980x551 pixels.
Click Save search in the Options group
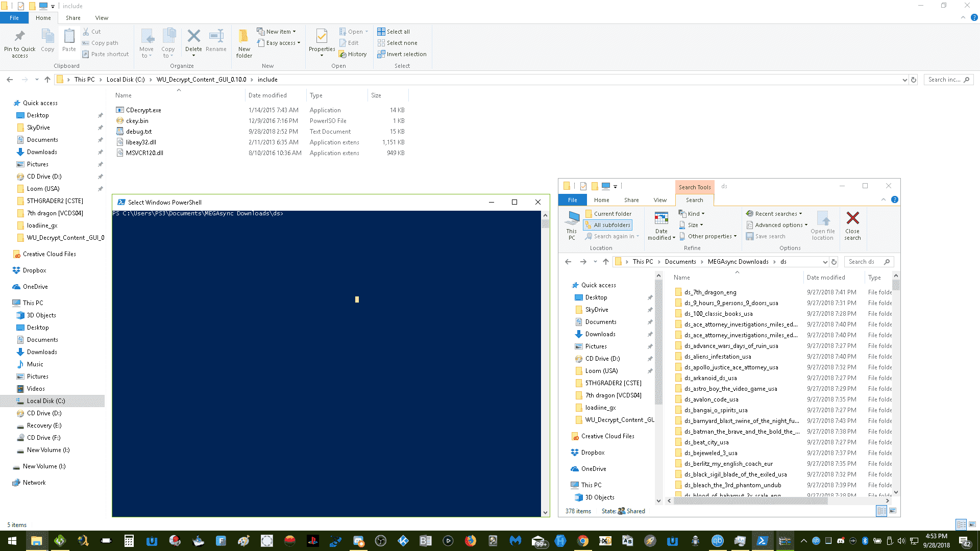tap(766, 236)
